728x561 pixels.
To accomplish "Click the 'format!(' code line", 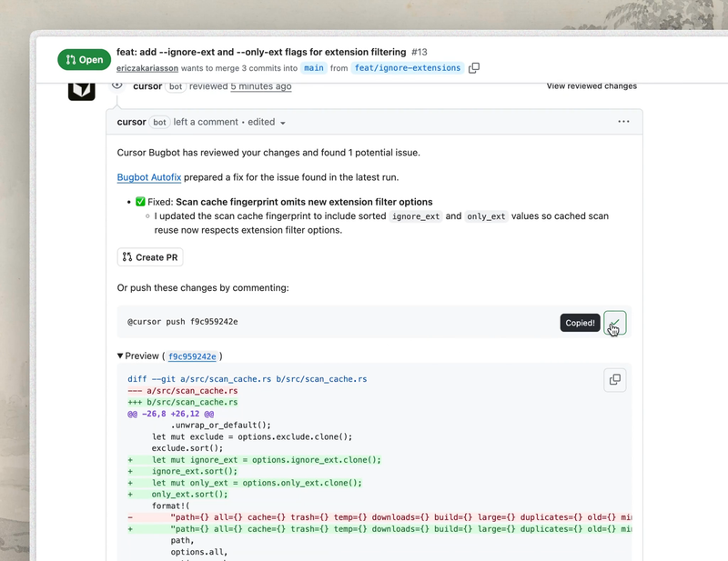I will (171, 506).
